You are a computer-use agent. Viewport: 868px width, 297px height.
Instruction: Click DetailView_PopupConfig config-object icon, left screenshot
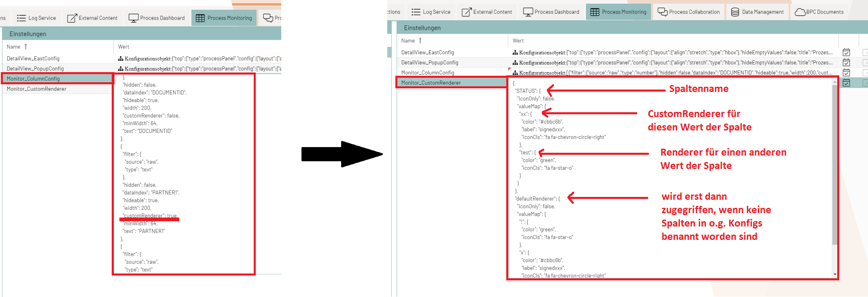121,69
